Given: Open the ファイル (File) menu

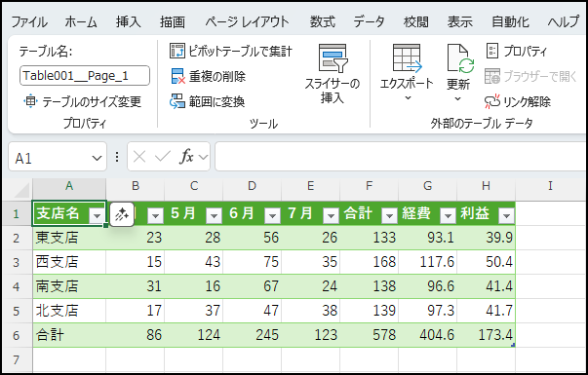Looking at the screenshot, I should (29, 22).
